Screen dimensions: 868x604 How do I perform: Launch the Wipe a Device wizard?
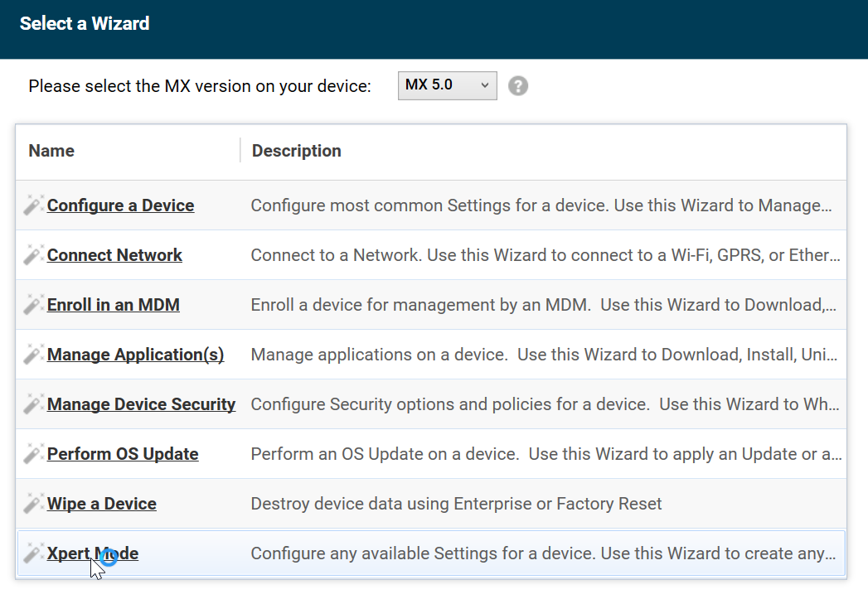point(101,503)
